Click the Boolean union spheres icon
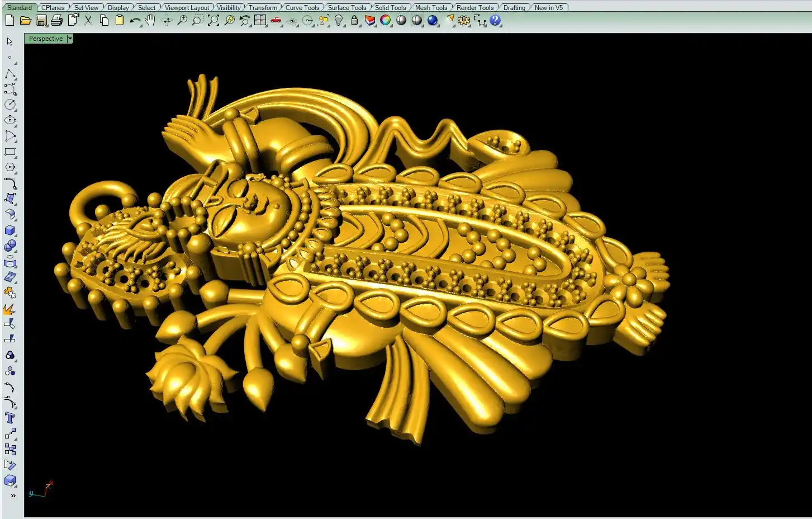 (10, 246)
